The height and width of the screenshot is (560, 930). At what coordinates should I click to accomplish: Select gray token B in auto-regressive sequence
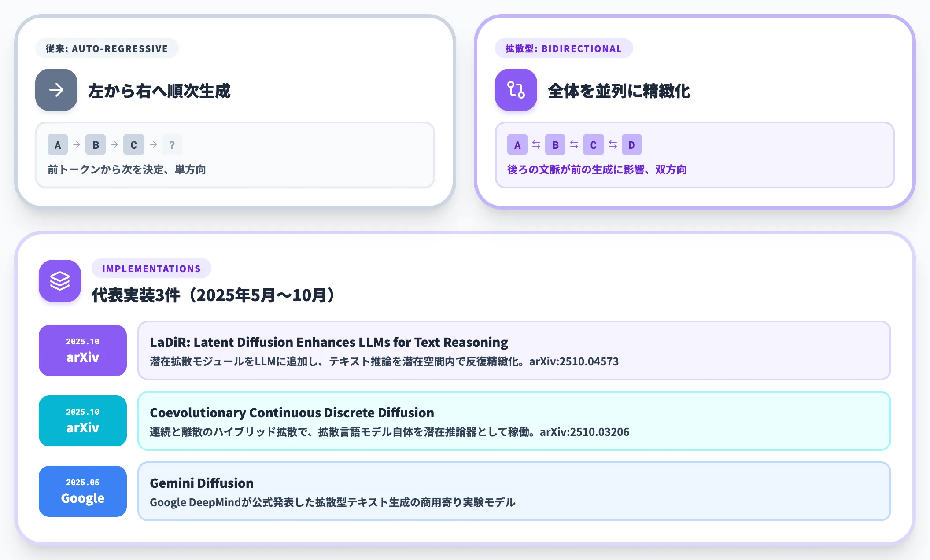point(96,144)
